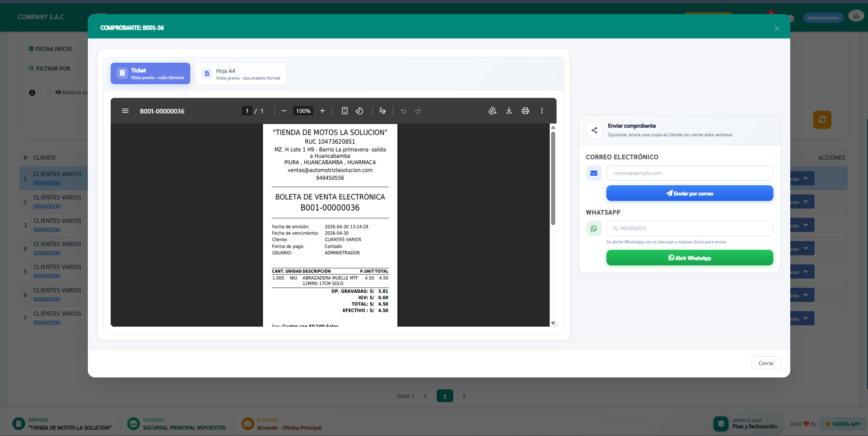Click the Almacén - Oficina Principal label
This screenshot has width=868, height=436.
pos(289,428)
